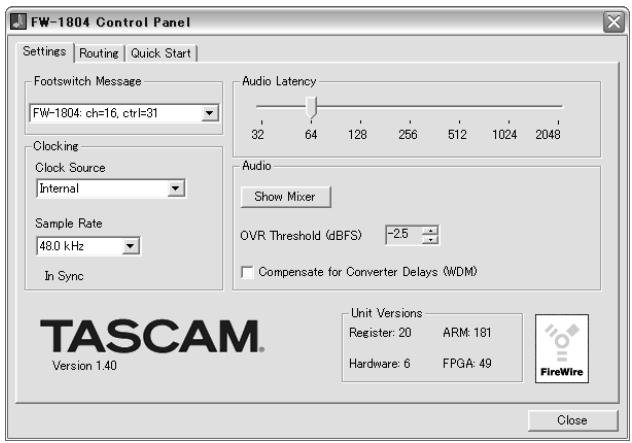Close window with title bar X button
This screenshot has height=443, width=632.
(x=613, y=22)
